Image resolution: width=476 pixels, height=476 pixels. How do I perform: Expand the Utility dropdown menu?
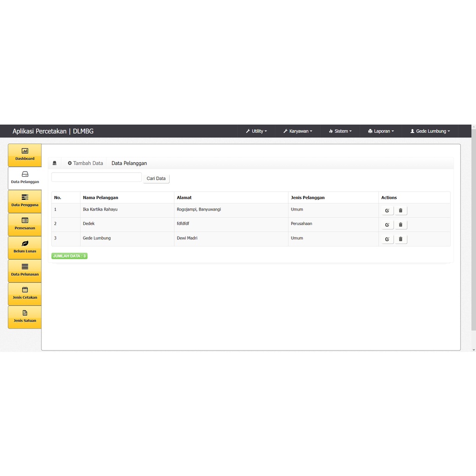pyautogui.click(x=256, y=131)
